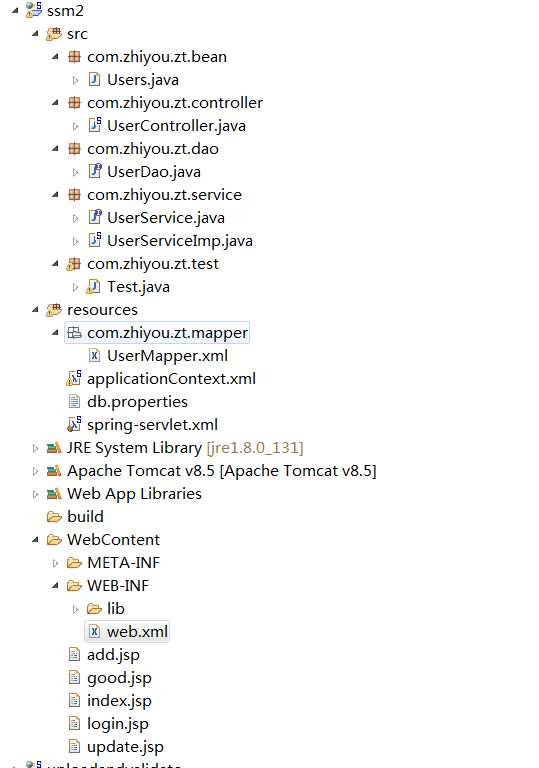Click the Test.java file icon
The width and height of the screenshot is (539, 768).
point(94,287)
